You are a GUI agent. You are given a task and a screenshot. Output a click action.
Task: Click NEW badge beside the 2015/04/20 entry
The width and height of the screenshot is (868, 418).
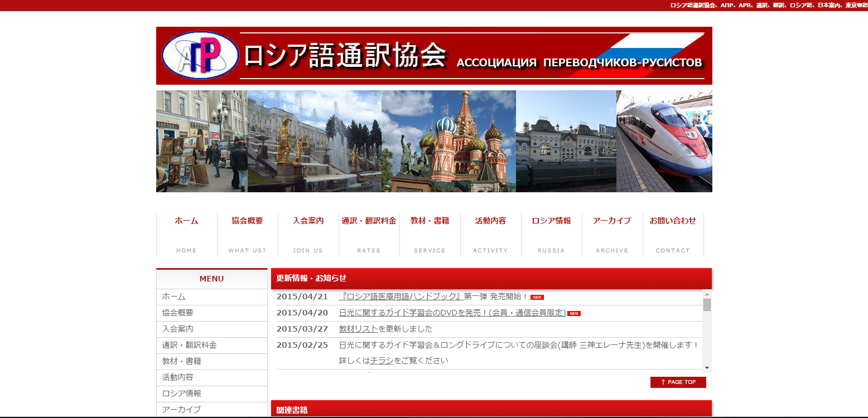click(x=574, y=313)
